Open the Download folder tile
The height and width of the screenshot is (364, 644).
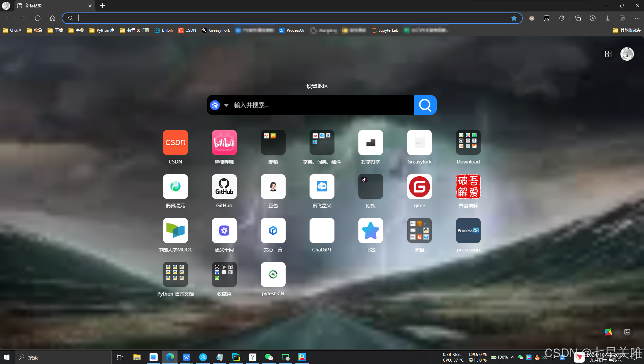click(468, 143)
